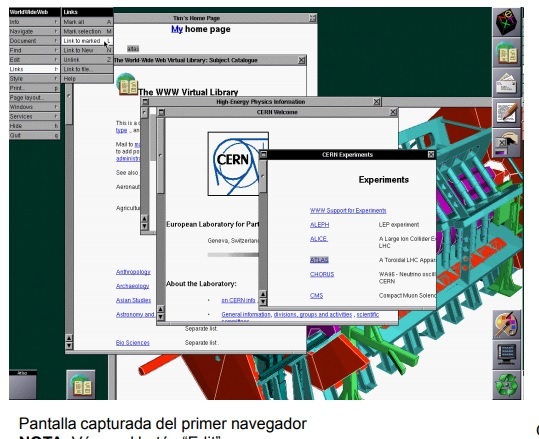
Task: Open the highlighted ATLAS link
Action: point(319,260)
